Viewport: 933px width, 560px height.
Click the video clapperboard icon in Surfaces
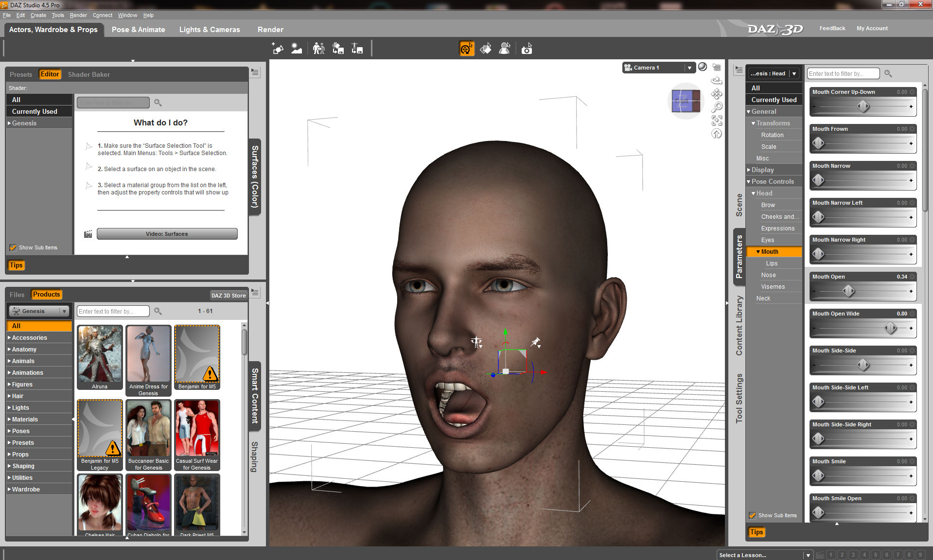(88, 234)
